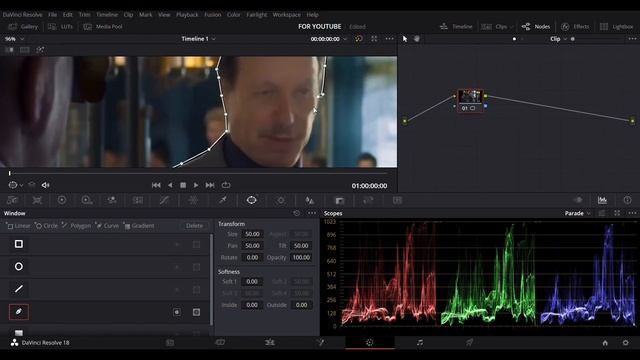Open the RGB Mixer palette
This screenshot has height=360, width=640.
(x=112, y=200)
